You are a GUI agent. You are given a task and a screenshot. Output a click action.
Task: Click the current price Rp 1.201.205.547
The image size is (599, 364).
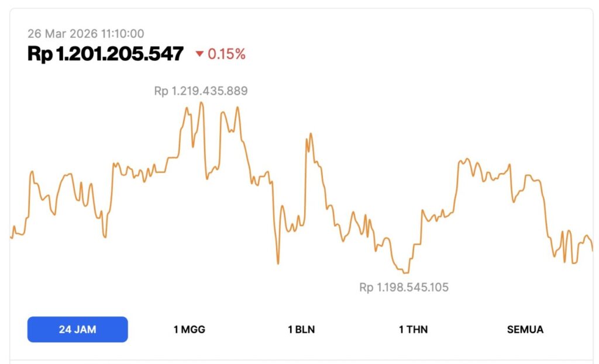coord(104,53)
